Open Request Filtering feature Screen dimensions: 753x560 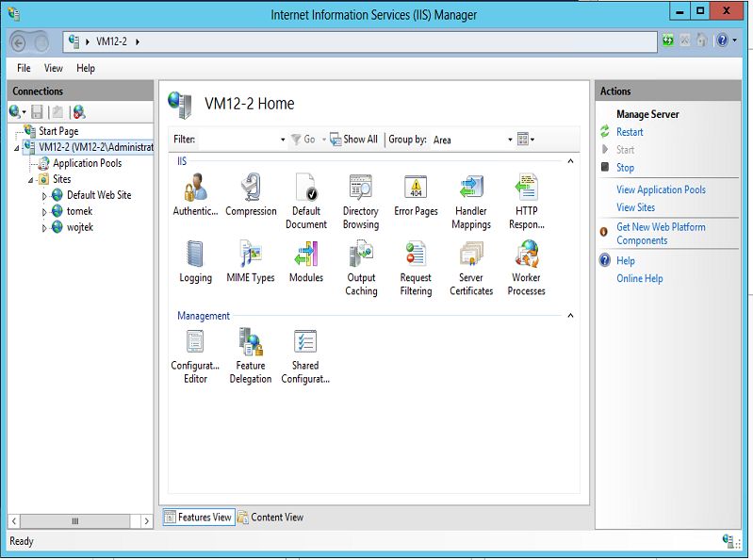[416, 268]
